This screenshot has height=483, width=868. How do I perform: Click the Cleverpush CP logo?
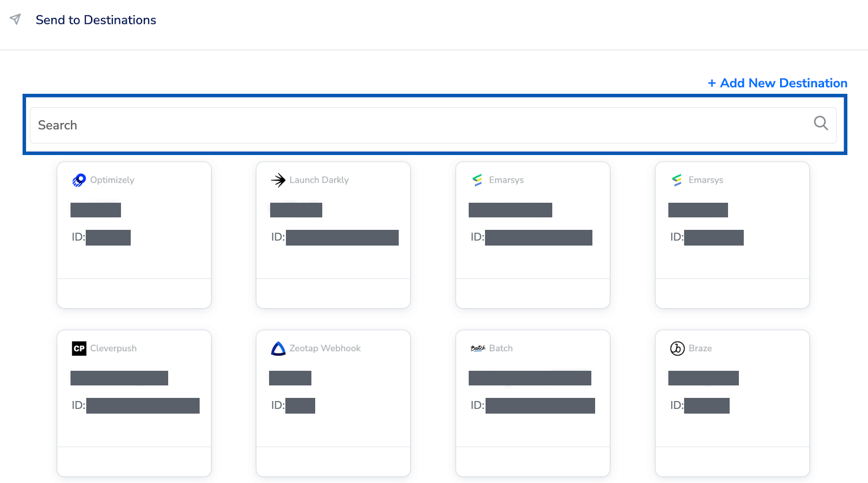(79, 349)
